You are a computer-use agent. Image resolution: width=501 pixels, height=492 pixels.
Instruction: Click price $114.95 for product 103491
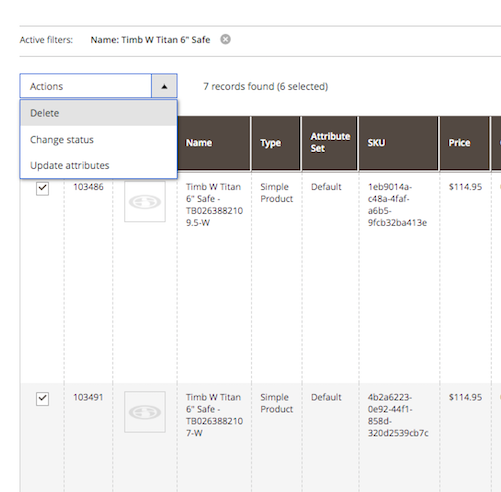click(x=465, y=397)
